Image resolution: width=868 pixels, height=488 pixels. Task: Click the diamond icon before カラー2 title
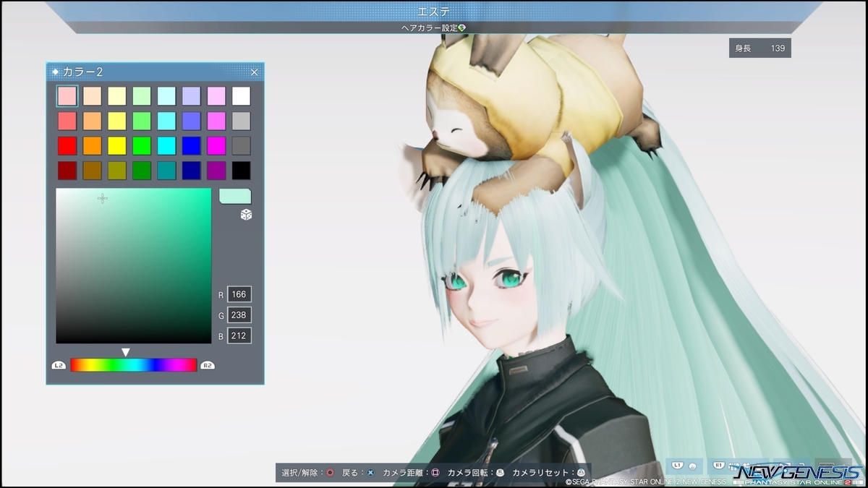point(56,72)
